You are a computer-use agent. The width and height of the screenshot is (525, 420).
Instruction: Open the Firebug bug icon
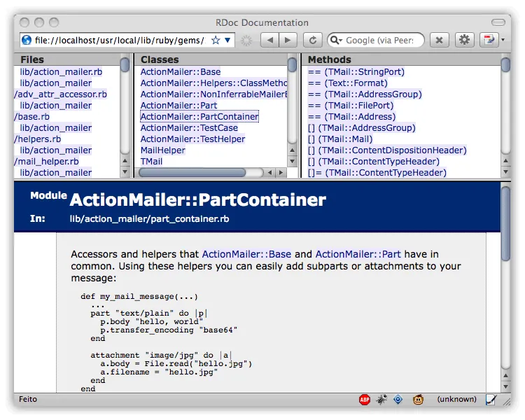tap(381, 400)
